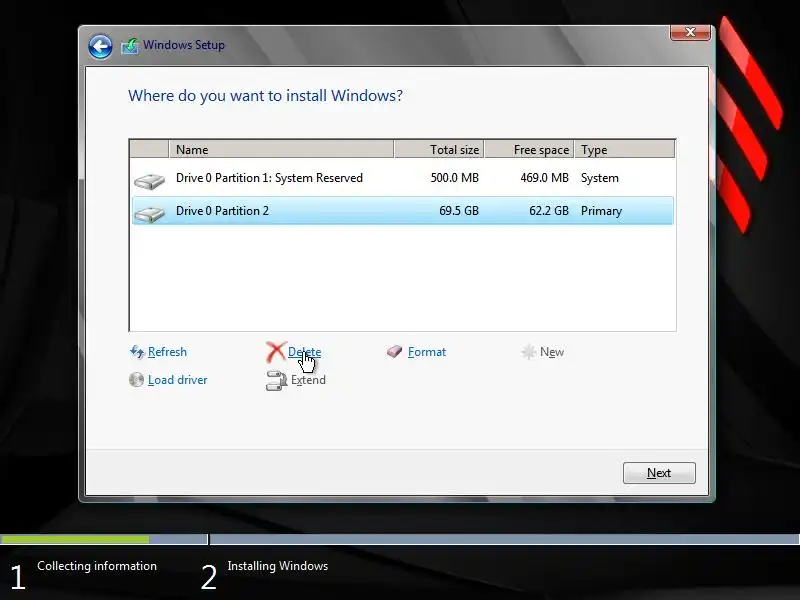Click the green setup progress bar
The width and height of the screenshot is (800, 600).
coord(74,539)
